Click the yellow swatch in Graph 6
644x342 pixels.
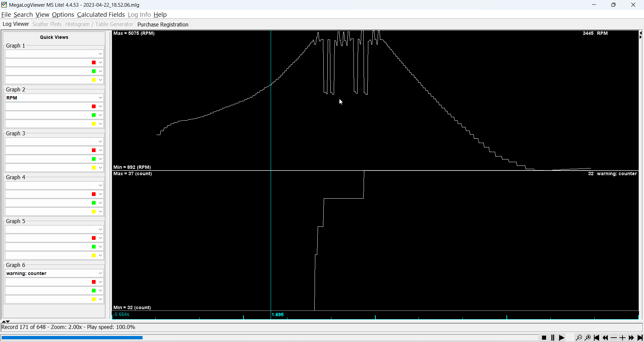[x=94, y=299]
